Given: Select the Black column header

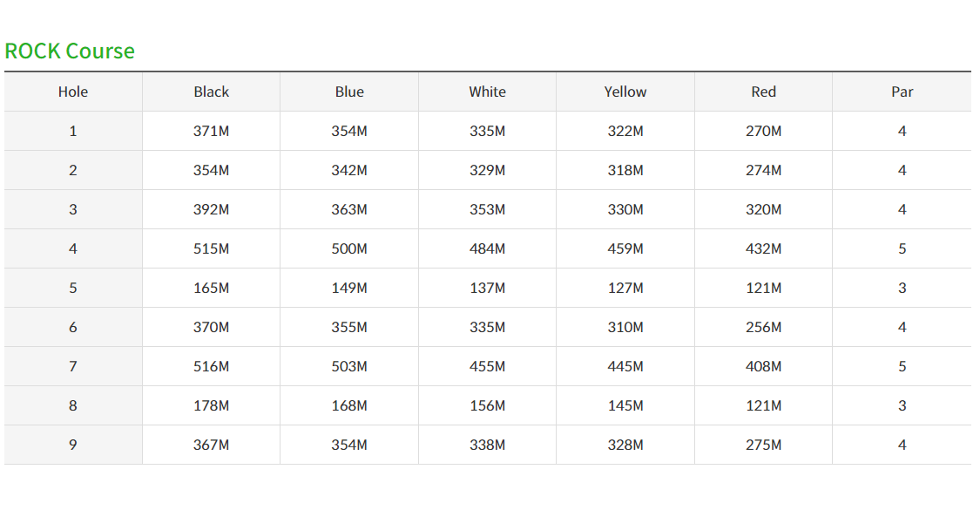Looking at the screenshot, I should coord(212,92).
